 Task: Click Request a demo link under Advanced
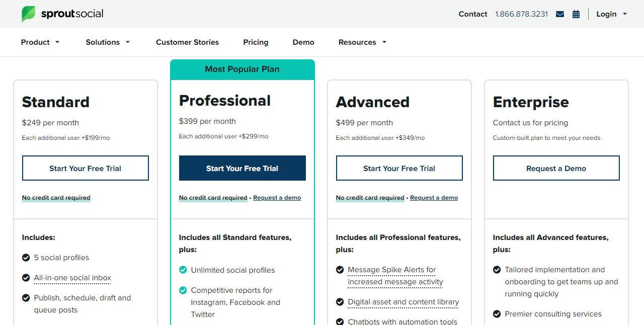(x=434, y=198)
